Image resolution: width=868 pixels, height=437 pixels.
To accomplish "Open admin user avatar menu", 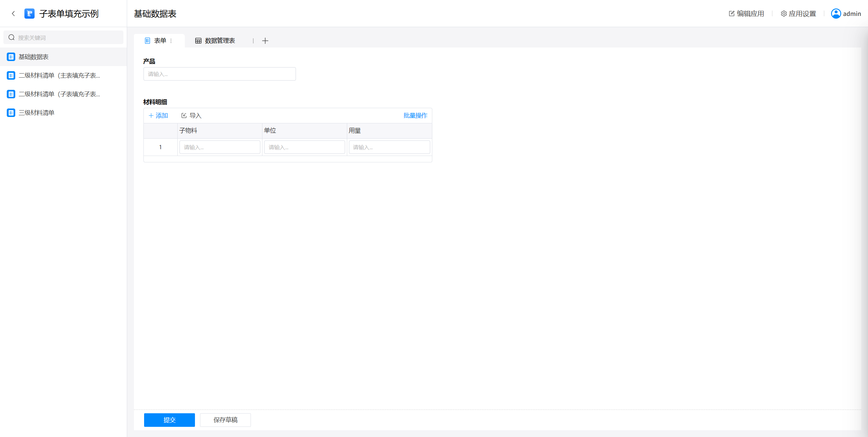I will pyautogui.click(x=836, y=14).
